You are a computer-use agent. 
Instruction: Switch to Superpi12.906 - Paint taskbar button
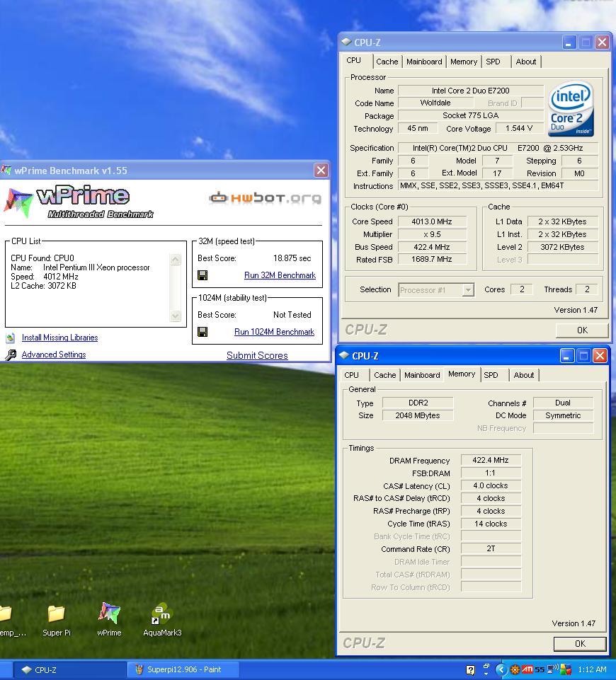(183, 669)
